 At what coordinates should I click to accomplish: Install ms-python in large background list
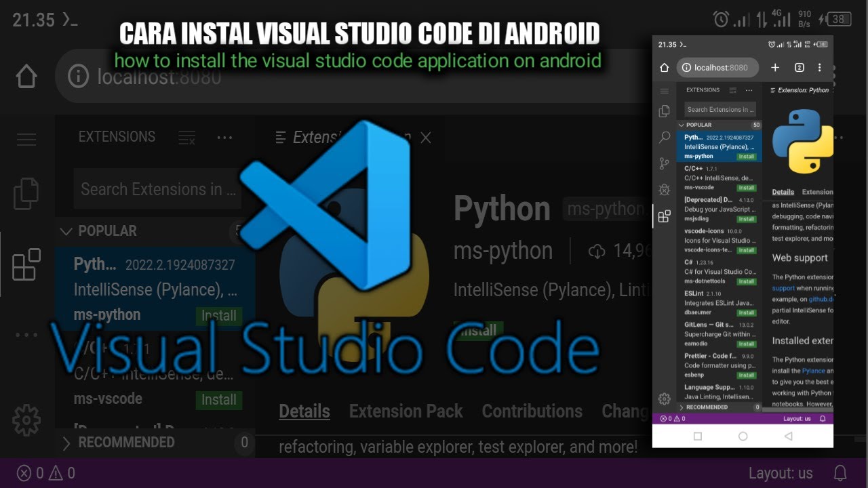(x=218, y=316)
